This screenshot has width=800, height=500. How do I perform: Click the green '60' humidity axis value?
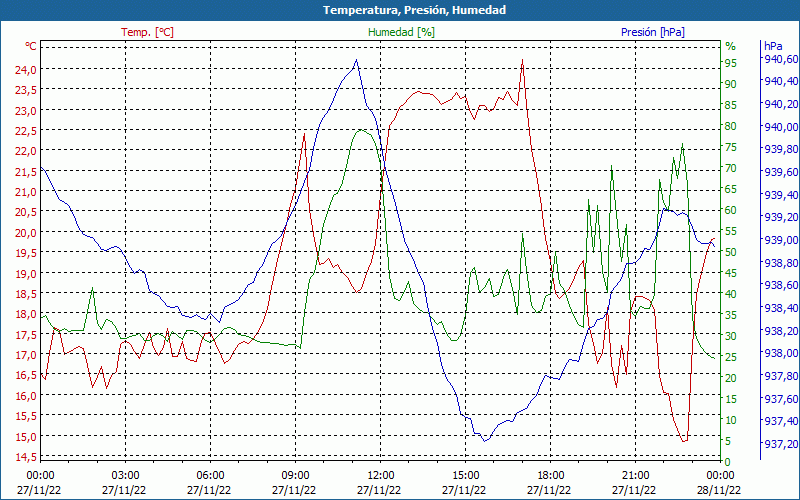tap(731, 210)
